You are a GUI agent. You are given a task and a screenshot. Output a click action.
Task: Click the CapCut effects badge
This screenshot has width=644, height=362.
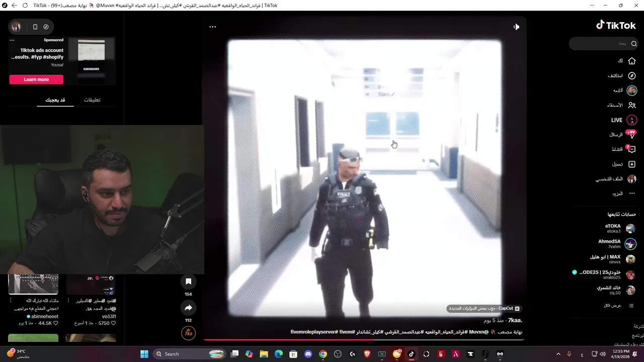point(484,308)
